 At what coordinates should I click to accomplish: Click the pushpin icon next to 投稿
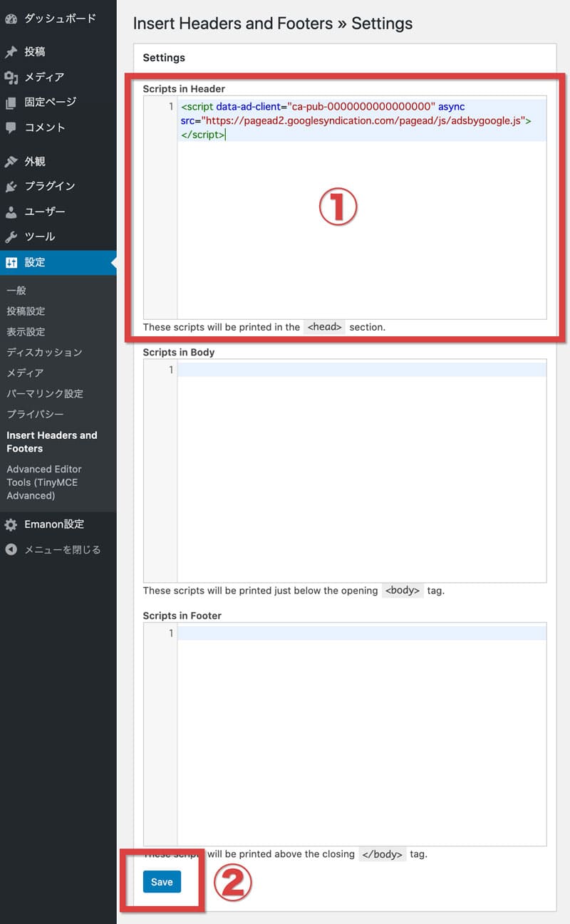click(x=11, y=52)
